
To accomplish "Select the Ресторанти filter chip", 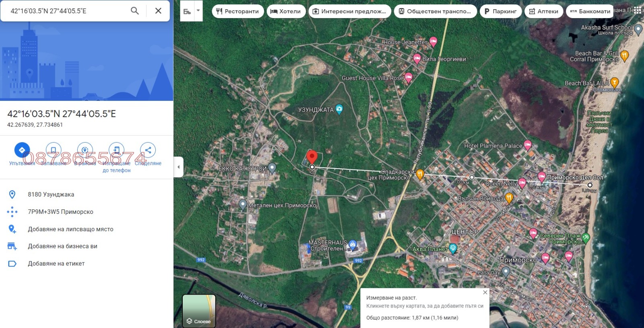I will point(237,11).
